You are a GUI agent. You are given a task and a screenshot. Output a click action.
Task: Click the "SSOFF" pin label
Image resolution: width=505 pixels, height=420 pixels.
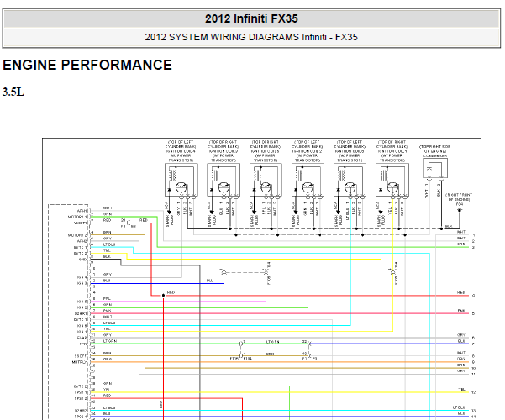point(81,356)
